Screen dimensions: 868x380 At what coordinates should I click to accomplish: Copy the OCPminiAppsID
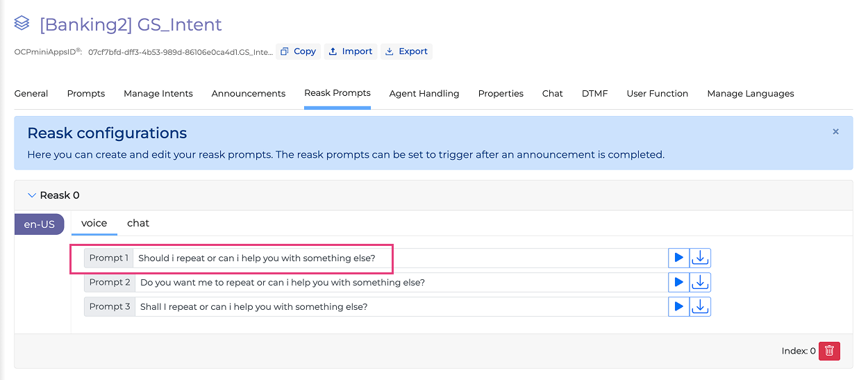point(298,51)
